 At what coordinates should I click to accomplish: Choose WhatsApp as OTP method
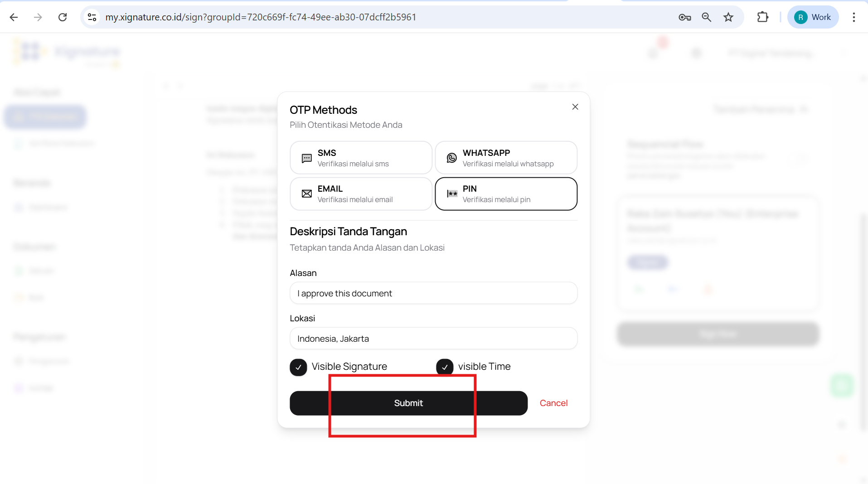tap(506, 158)
